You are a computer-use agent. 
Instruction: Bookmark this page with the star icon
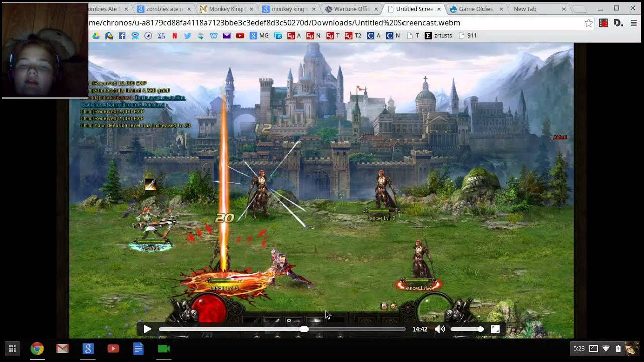tap(588, 23)
